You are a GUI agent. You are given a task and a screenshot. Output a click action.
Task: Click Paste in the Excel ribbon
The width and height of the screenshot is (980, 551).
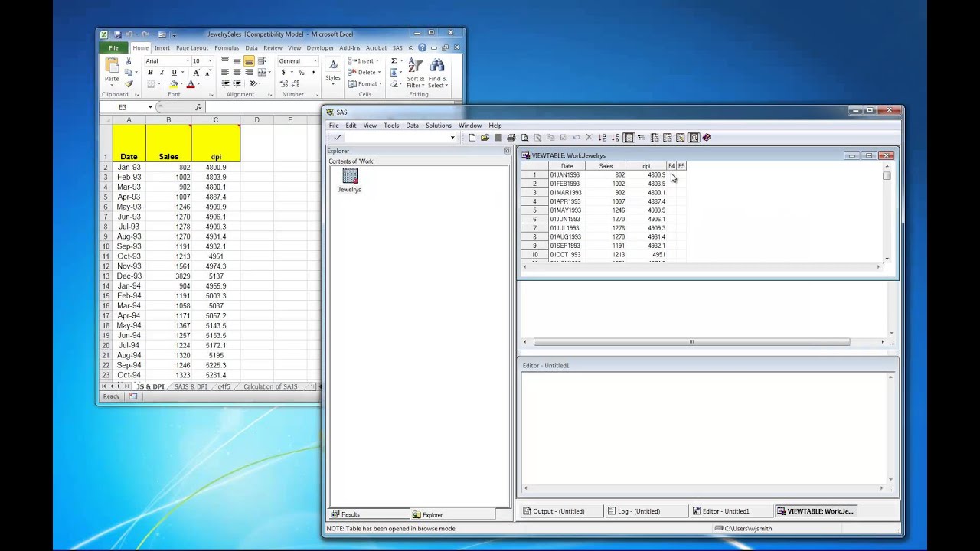coord(112,71)
